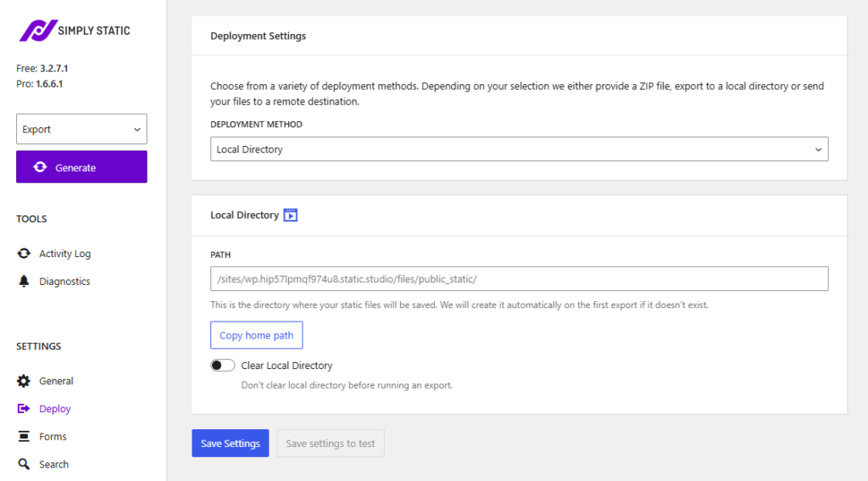Click the Deployment Settings heading

[258, 36]
